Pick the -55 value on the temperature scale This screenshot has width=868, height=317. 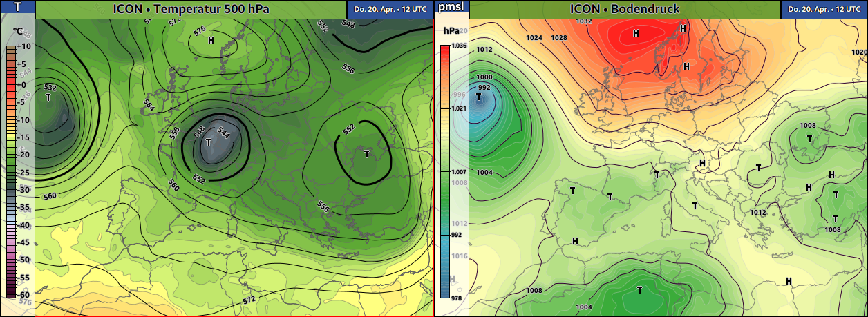[23, 276]
